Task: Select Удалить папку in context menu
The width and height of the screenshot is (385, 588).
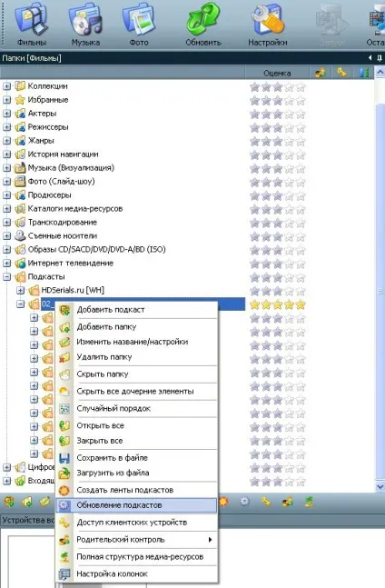Action: [x=137, y=356]
